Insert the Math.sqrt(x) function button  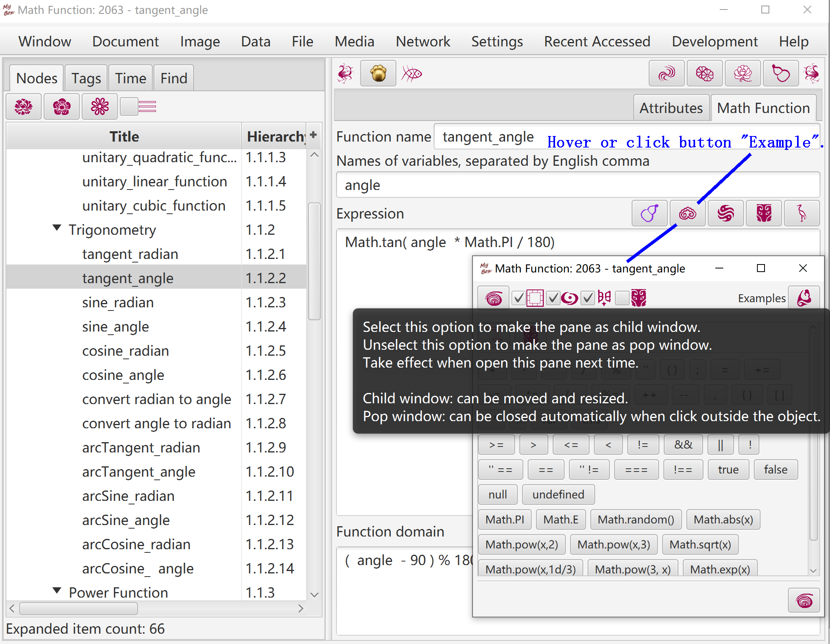tap(700, 544)
